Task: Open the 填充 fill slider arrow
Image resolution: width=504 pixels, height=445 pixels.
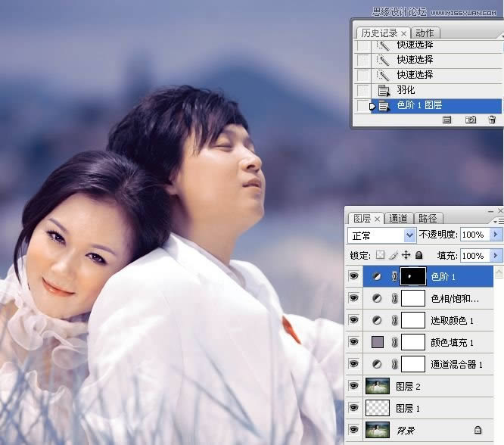Action: coord(496,256)
